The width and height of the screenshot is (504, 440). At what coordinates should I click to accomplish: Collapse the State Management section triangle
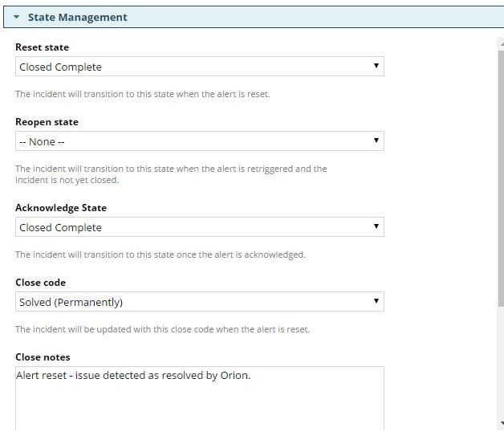(x=16, y=17)
